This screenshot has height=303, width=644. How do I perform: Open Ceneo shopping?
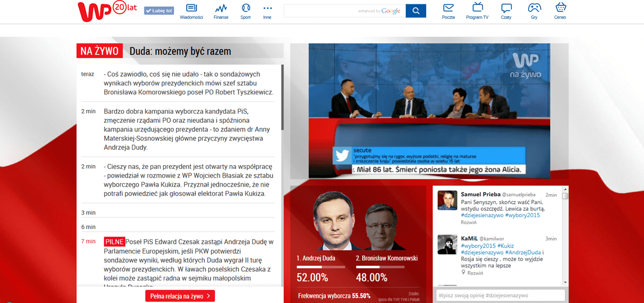point(560,12)
